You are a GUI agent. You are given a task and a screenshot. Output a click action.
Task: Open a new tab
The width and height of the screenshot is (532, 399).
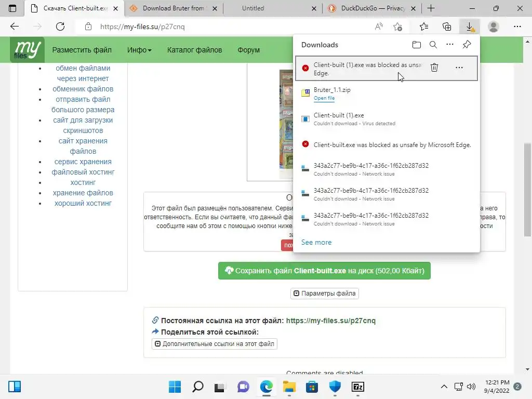click(x=431, y=8)
